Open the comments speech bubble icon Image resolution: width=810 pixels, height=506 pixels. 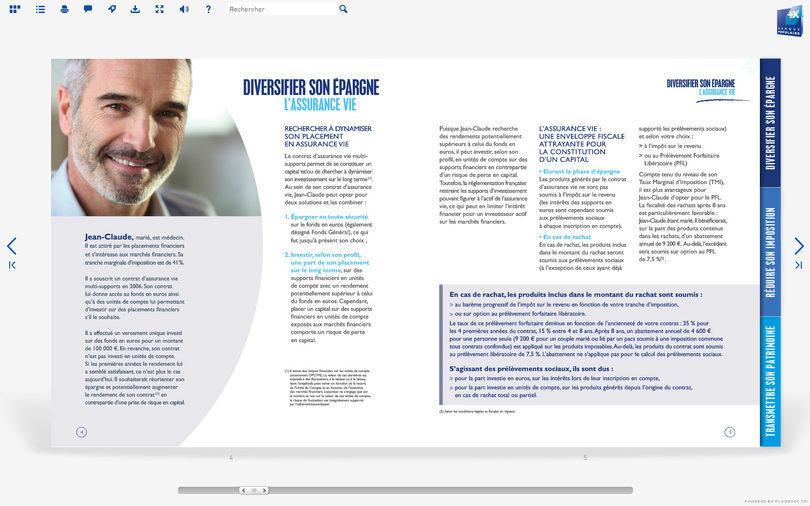[x=88, y=9]
